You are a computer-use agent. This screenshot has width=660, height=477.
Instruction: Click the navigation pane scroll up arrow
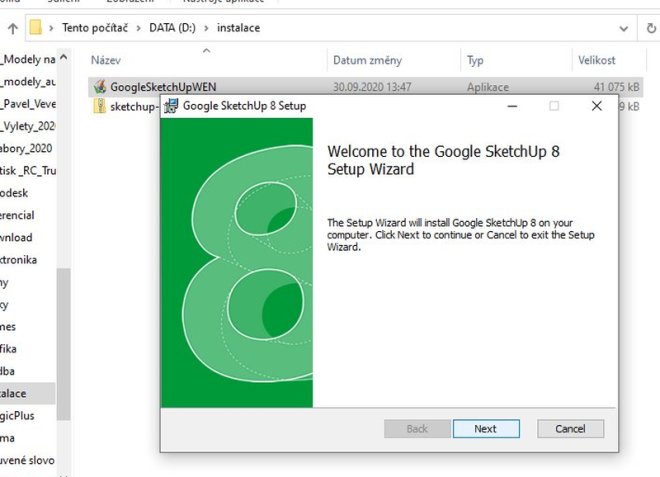(x=64, y=57)
